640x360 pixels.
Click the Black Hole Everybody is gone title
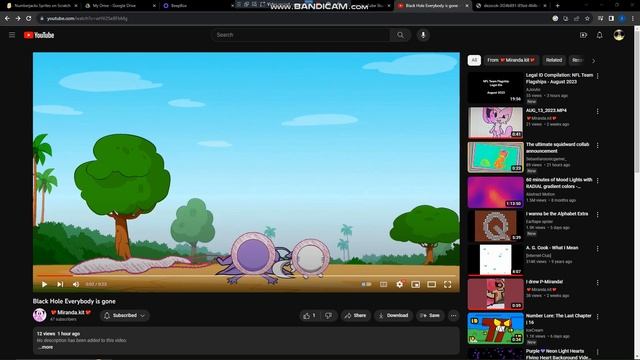tap(74, 301)
